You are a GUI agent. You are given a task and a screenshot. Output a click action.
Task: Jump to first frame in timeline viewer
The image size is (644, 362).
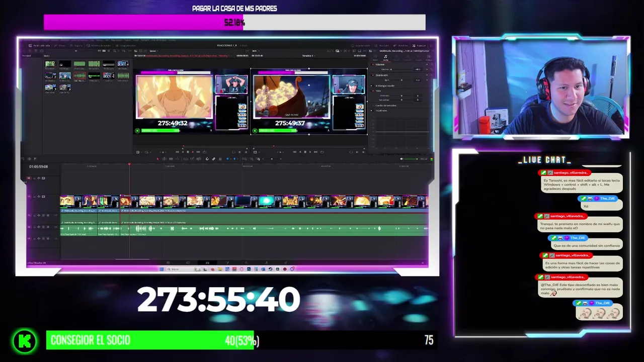[x=295, y=152]
